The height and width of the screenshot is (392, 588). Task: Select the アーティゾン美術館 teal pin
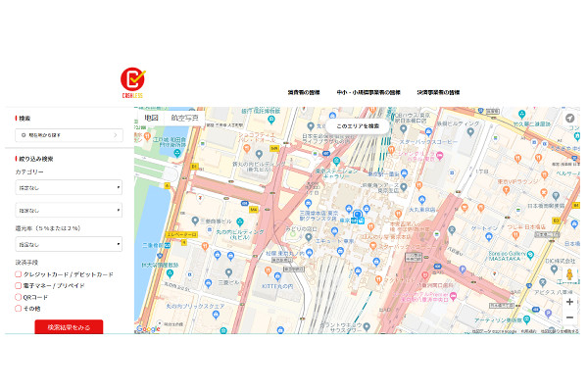tap(527, 319)
